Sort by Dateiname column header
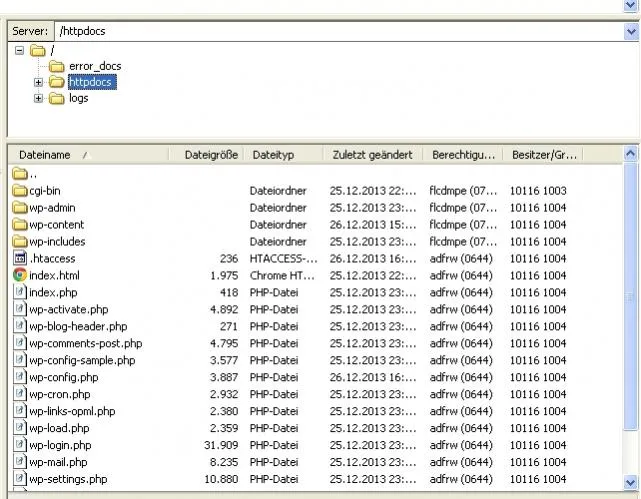Viewport: 641px width, 499px height. coord(88,155)
